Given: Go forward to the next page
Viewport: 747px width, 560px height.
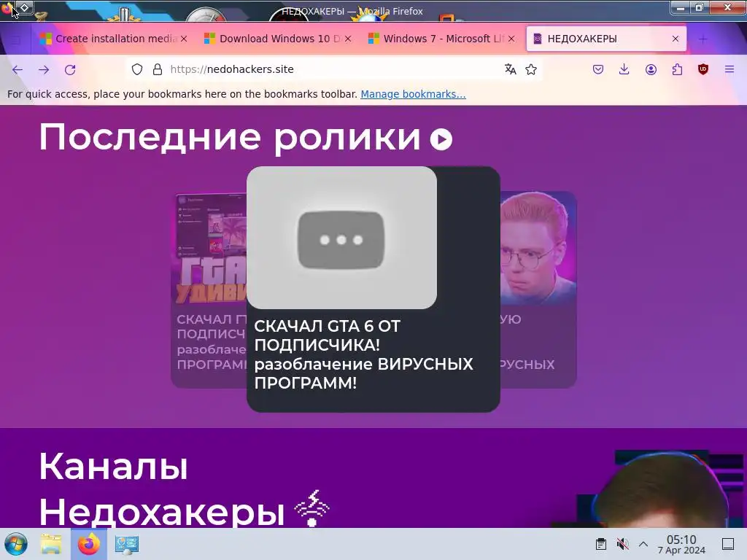Looking at the screenshot, I should (x=44, y=69).
